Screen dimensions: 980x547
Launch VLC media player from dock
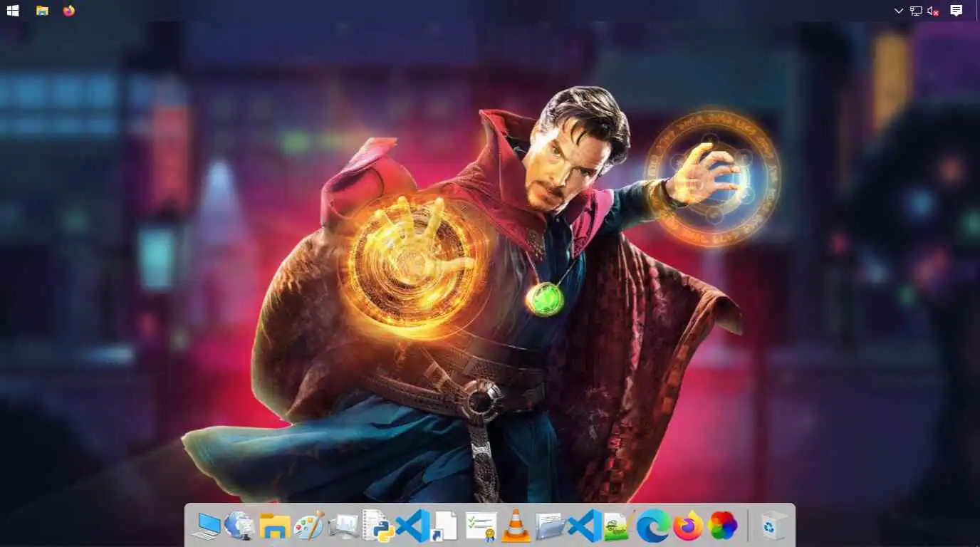click(516, 526)
